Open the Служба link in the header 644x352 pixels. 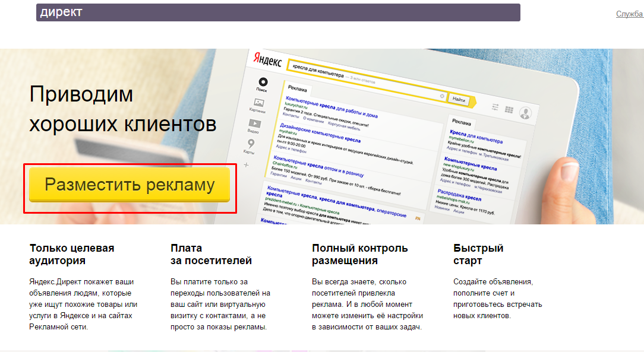click(x=630, y=14)
